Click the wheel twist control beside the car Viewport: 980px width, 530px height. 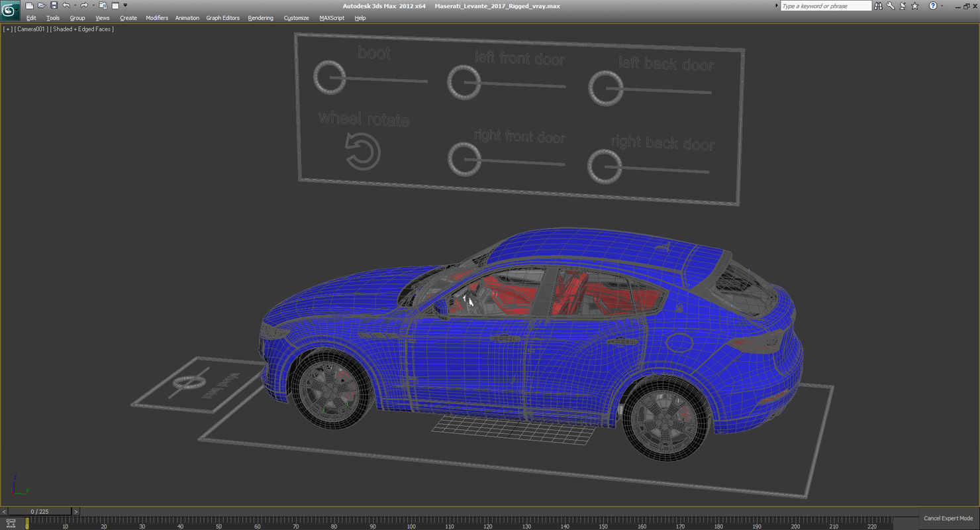tap(190, 383)
